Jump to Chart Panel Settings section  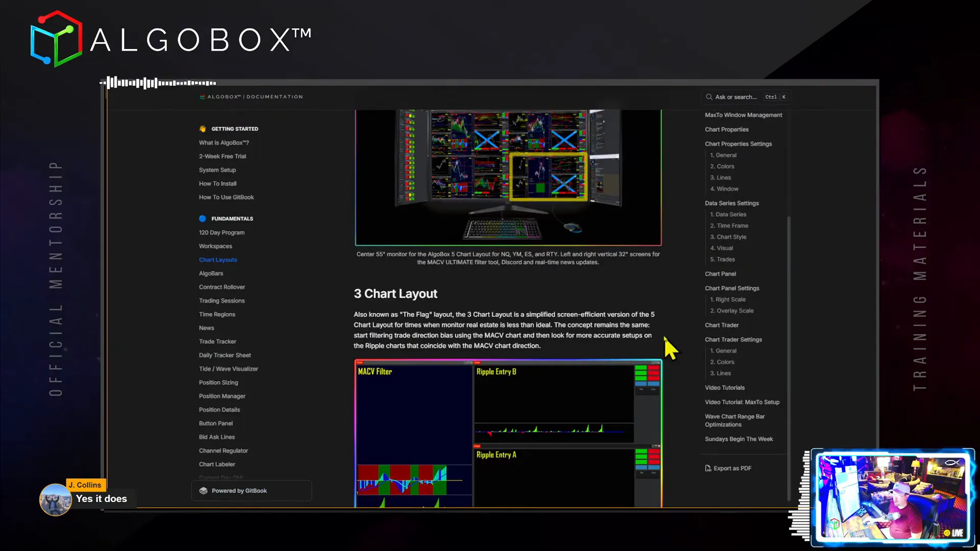pos(732,288)
